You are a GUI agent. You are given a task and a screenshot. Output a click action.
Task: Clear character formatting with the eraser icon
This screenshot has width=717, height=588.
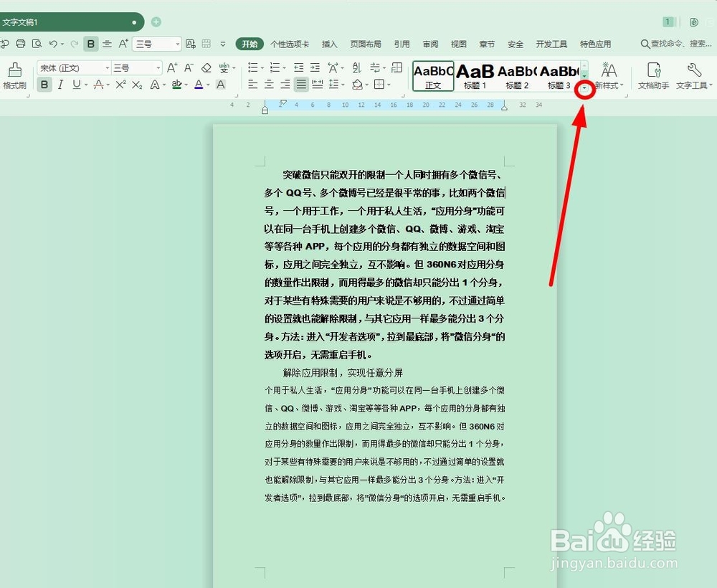(x=207, y=67)
